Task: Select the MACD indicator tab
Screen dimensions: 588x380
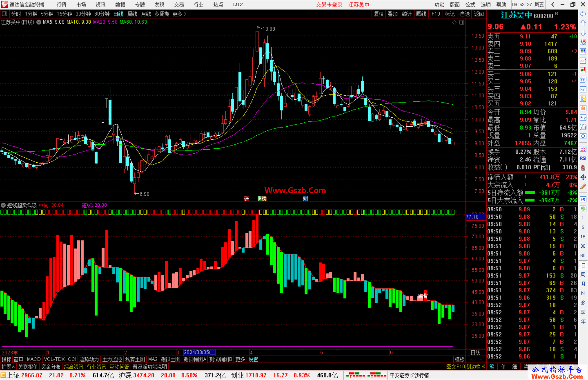Action: [x=34, y=359]
